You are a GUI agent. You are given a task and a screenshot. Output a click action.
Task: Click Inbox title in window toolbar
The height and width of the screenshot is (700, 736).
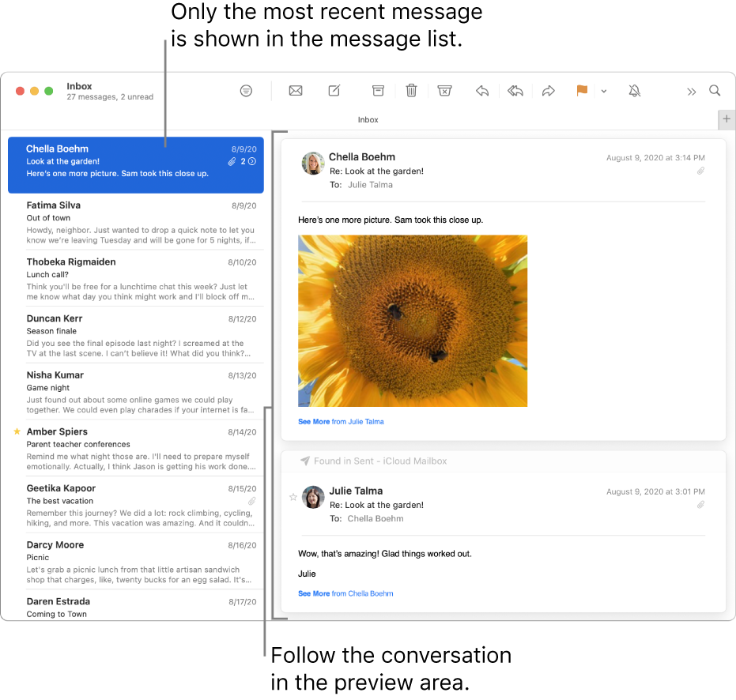(79, 86)
